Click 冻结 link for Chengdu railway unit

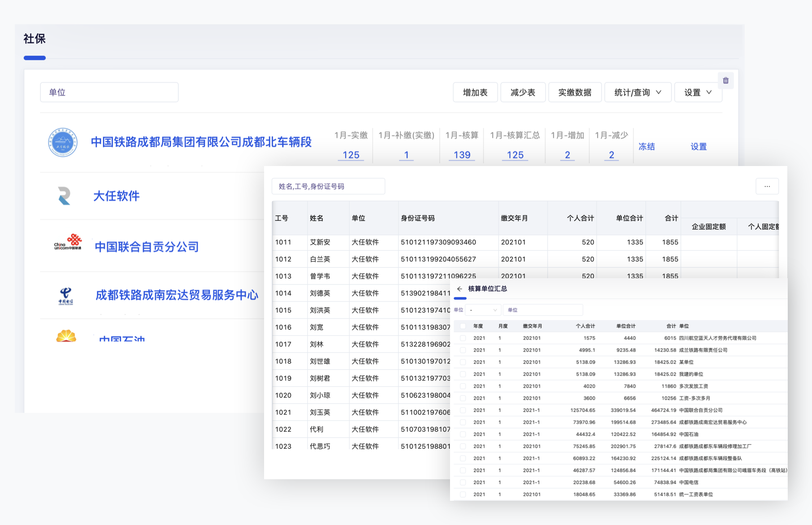647,147
